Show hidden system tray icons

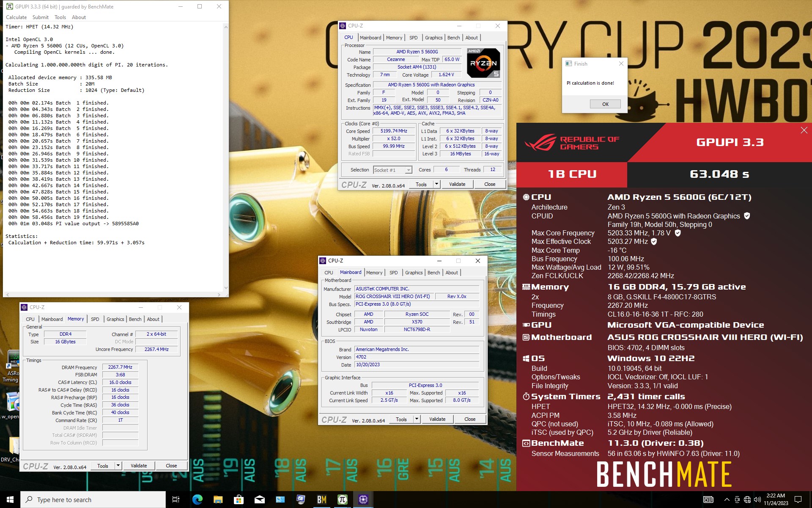[x=727, y=500]
